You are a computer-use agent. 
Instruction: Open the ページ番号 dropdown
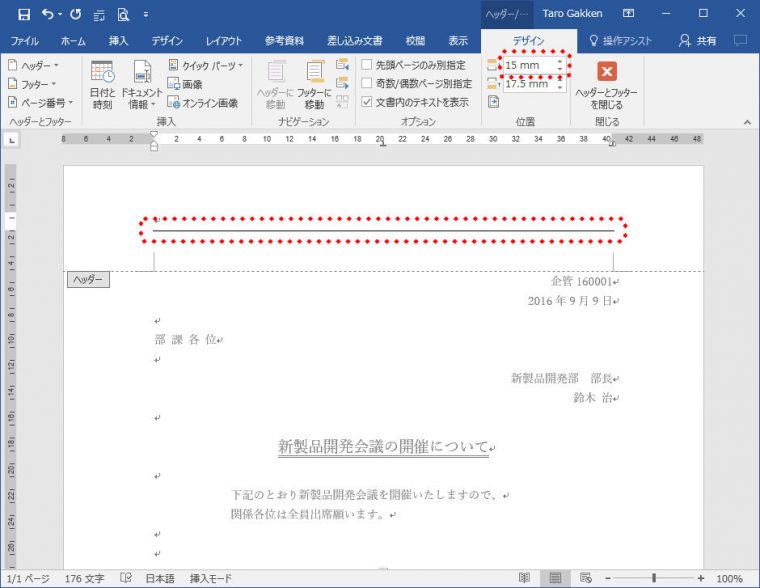coord(41,103)
